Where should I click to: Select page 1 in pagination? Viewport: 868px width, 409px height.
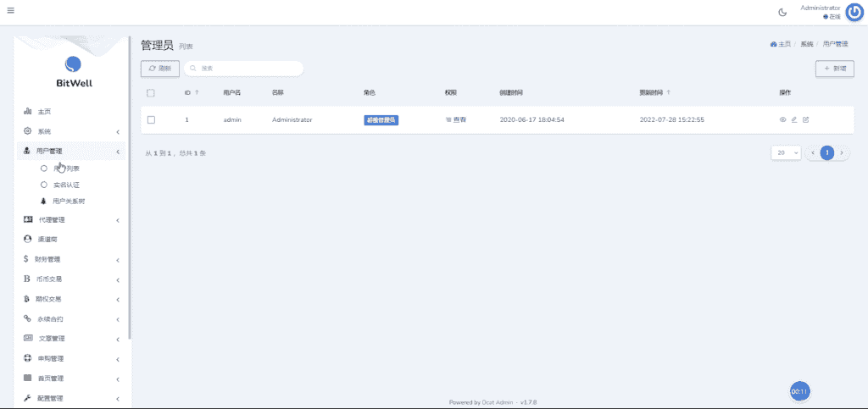827,152
